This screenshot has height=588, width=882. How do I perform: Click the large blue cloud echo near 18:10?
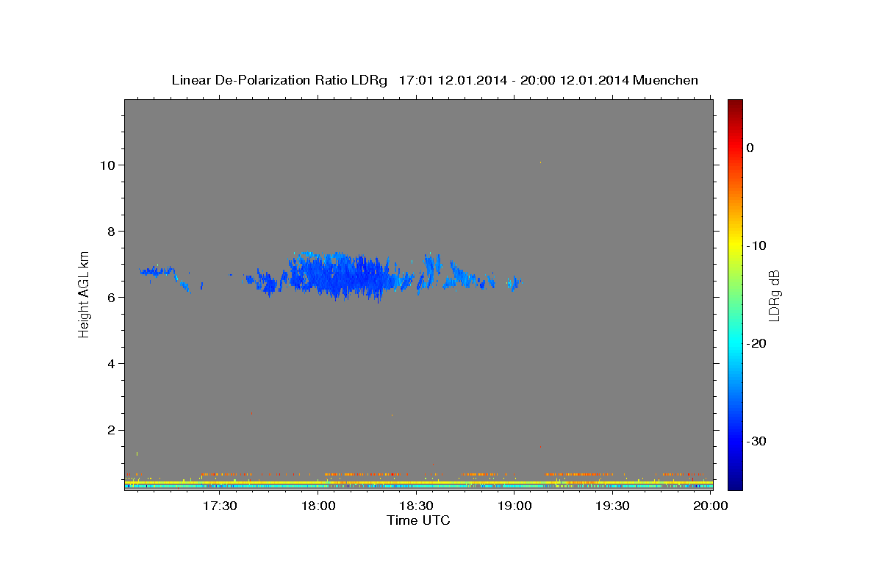click(x=342, y=276)
